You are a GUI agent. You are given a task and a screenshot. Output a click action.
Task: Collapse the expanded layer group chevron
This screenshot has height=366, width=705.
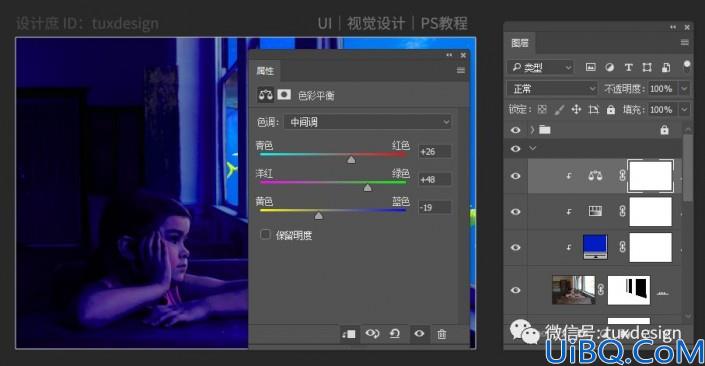click(x=533, y=148)
